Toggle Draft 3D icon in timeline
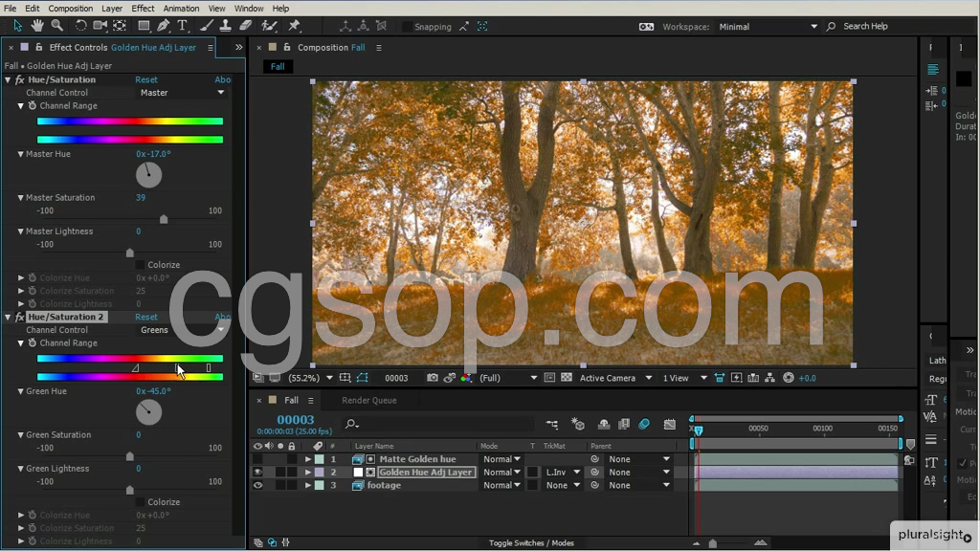 click(577, 424)
